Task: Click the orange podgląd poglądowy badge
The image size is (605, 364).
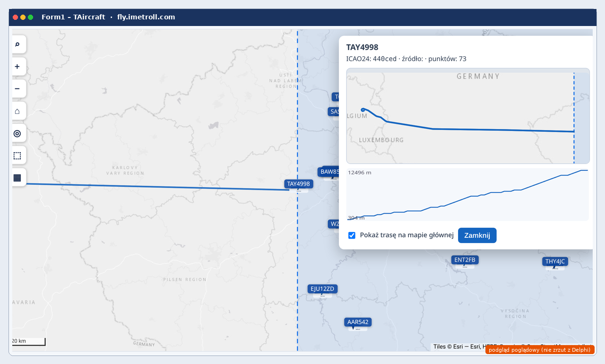Action: [x=540, y=350]
